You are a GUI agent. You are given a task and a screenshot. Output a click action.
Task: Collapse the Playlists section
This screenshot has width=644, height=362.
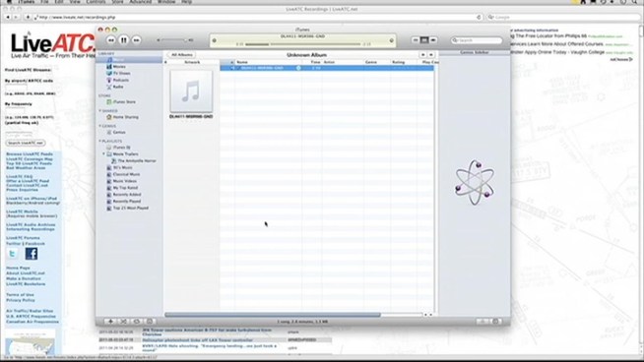99,141
